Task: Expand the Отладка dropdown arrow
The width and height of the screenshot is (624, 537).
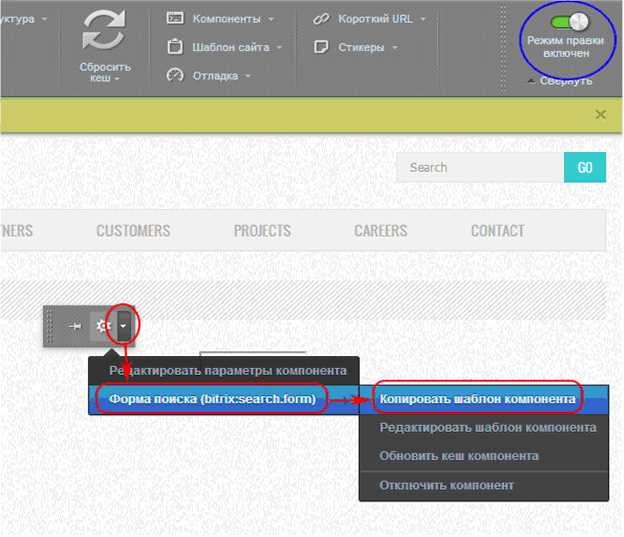Action: [x=248, y=76]
